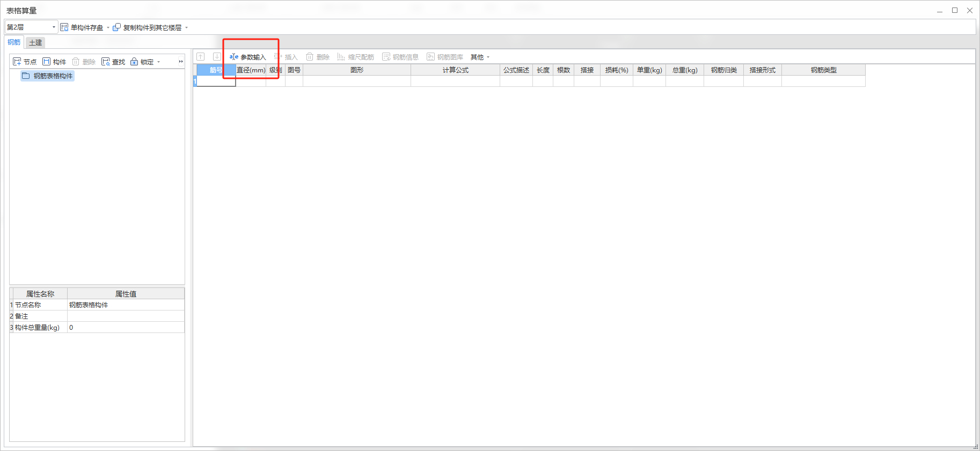Open 钢筋信息 rebar info

(x=400, y=57)
